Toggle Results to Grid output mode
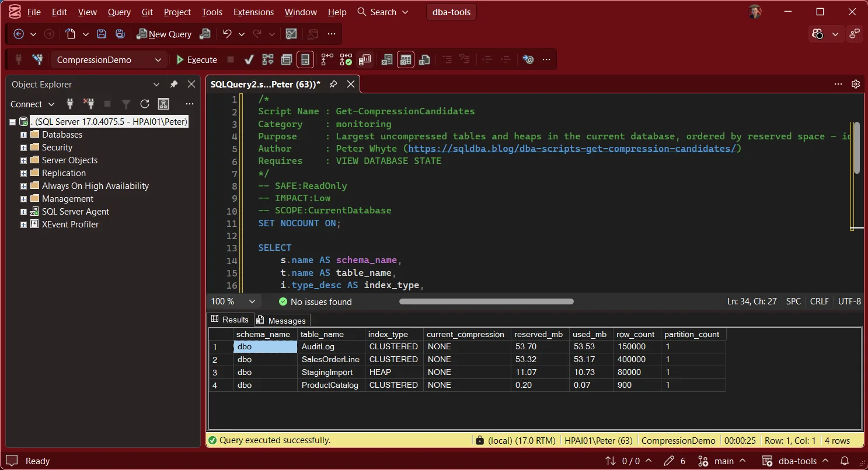 406,59
